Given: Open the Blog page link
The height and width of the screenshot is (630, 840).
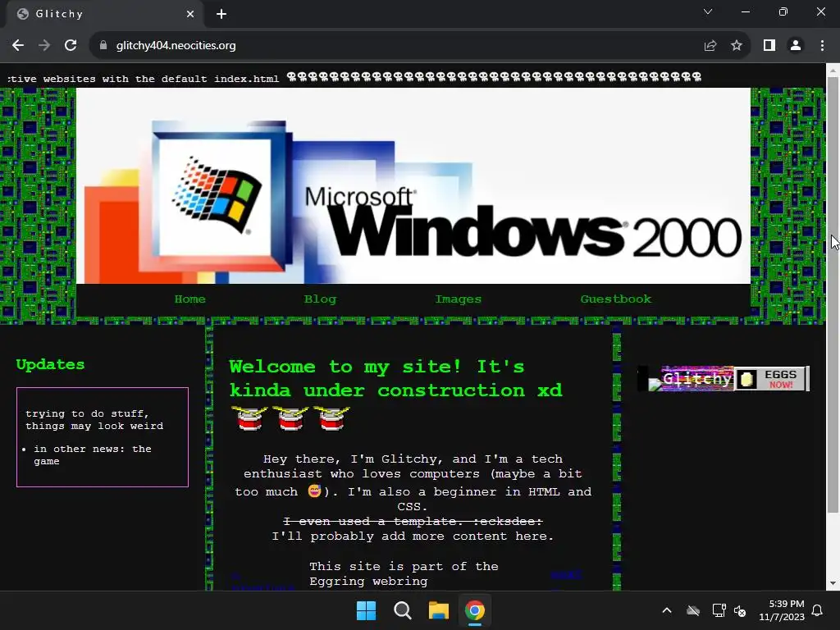Looking at the screenshot, I should pyautogui.click(x=321, y=299).
